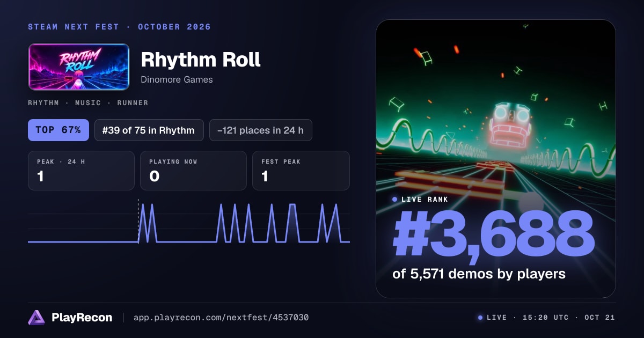Click the −121 places in 24 h badge

tap(260, 130)
